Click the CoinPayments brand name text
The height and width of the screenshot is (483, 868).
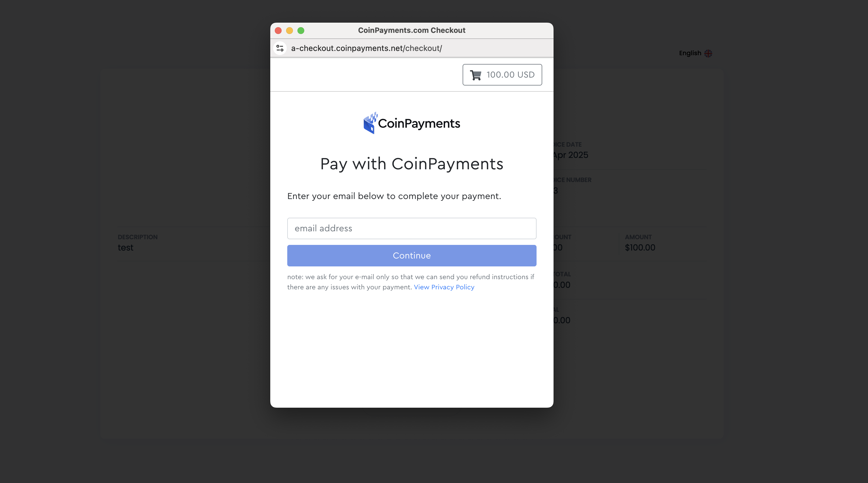419,124
